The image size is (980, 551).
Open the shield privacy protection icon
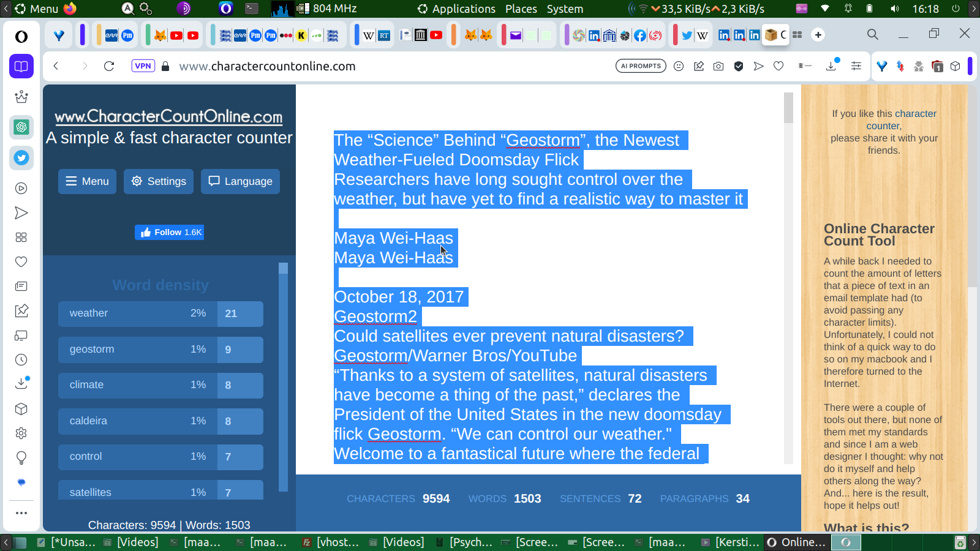tap(739, 66)
